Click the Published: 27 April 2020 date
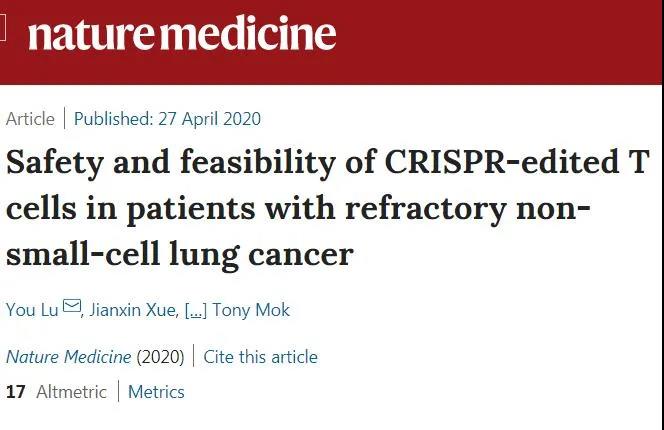The image size is (664, 430). point(167,119)
